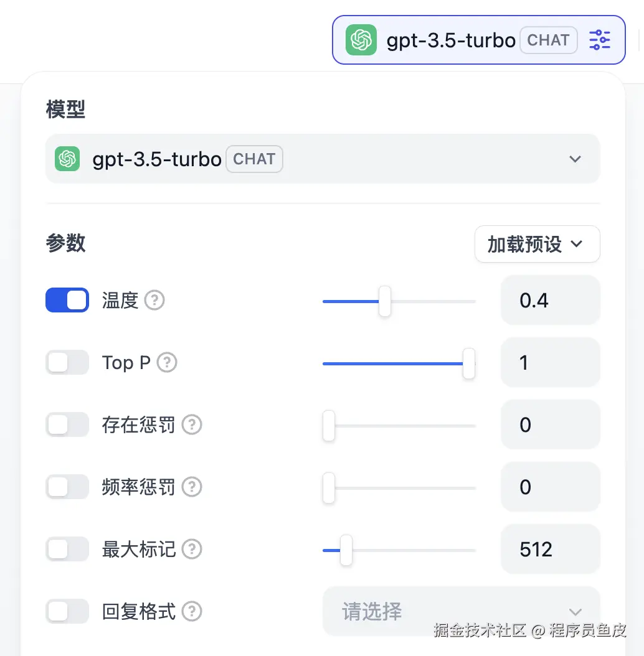Click the help icon beside 回复格式

pyautogui.click(x=192, y=611)
